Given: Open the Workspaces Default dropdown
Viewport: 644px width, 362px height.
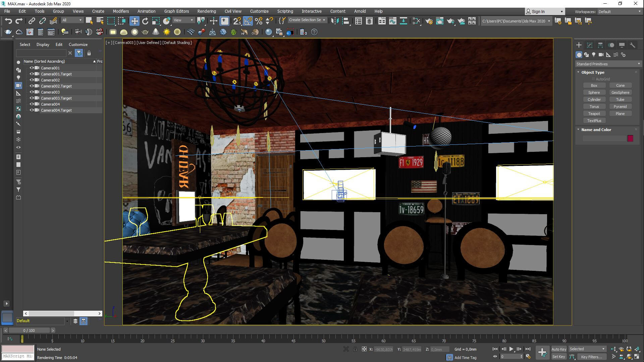Looking at the screenshot, I should [620, 11].
